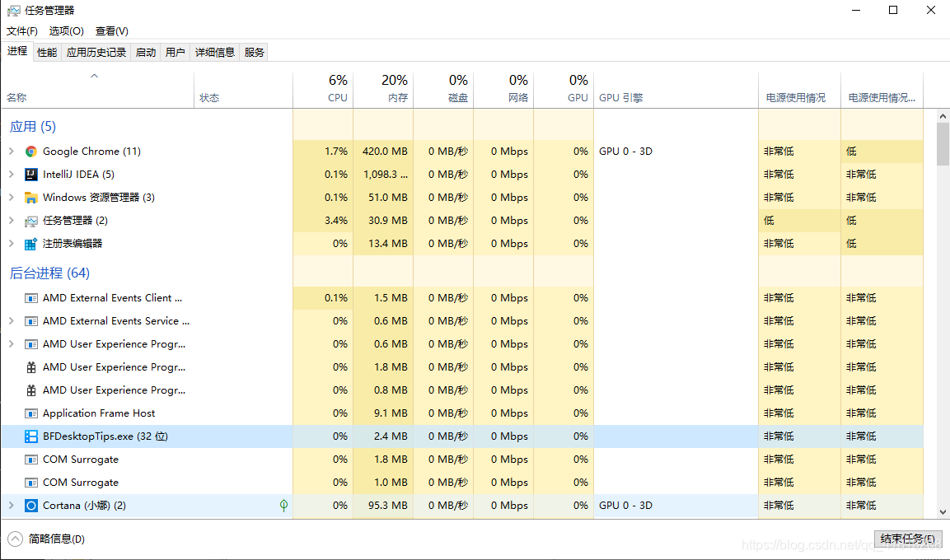Sort by the 网络 column header
Screen dimensions: 950x560
(503, 90)
